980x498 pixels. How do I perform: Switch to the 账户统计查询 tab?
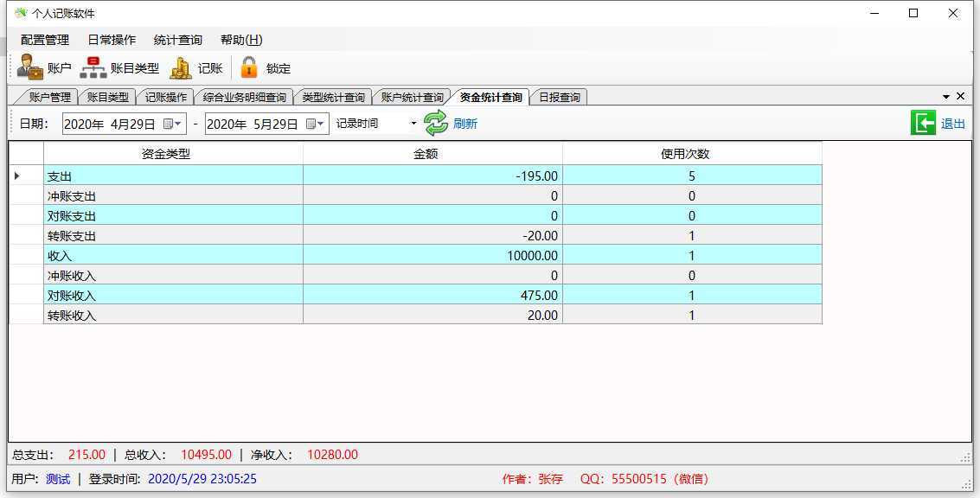pos(412,98)
